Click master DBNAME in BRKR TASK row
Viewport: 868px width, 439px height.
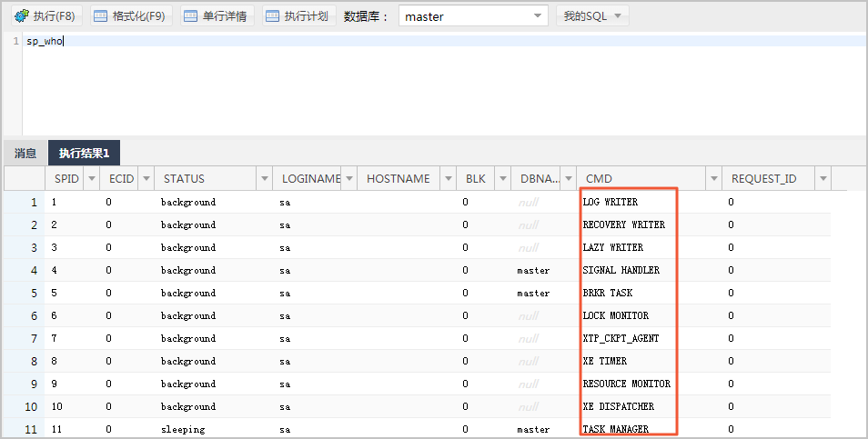coord(533,293)
